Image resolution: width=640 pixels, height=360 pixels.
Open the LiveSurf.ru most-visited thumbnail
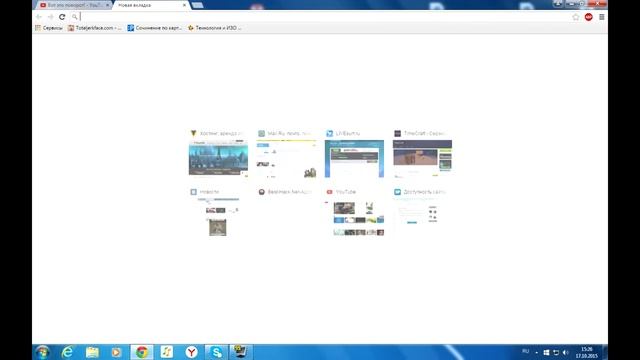coord(354,158)
